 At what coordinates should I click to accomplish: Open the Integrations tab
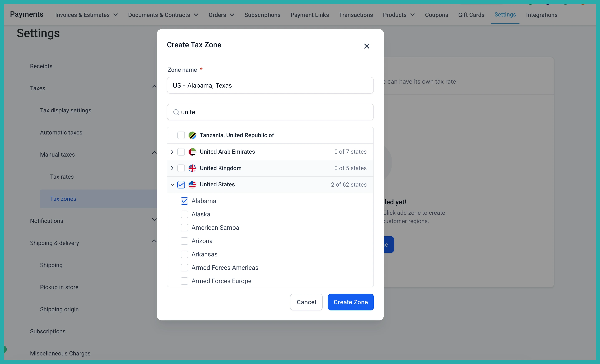(542, 15)
